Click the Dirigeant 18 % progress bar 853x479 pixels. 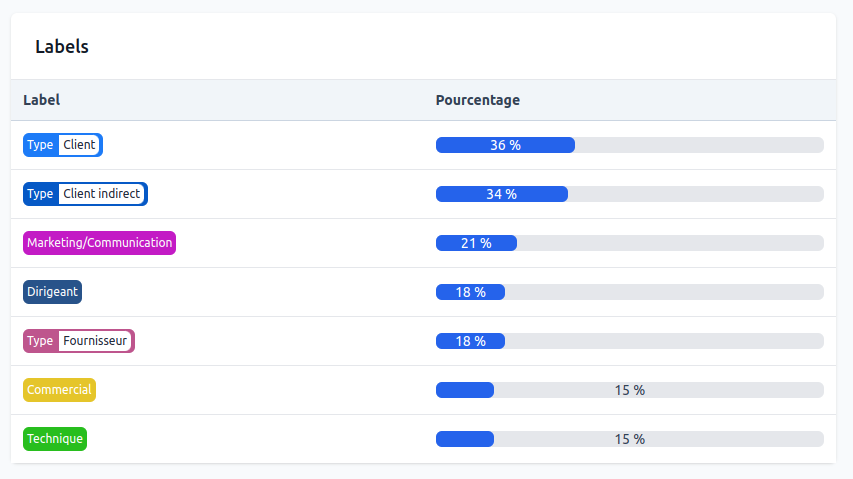629,292
